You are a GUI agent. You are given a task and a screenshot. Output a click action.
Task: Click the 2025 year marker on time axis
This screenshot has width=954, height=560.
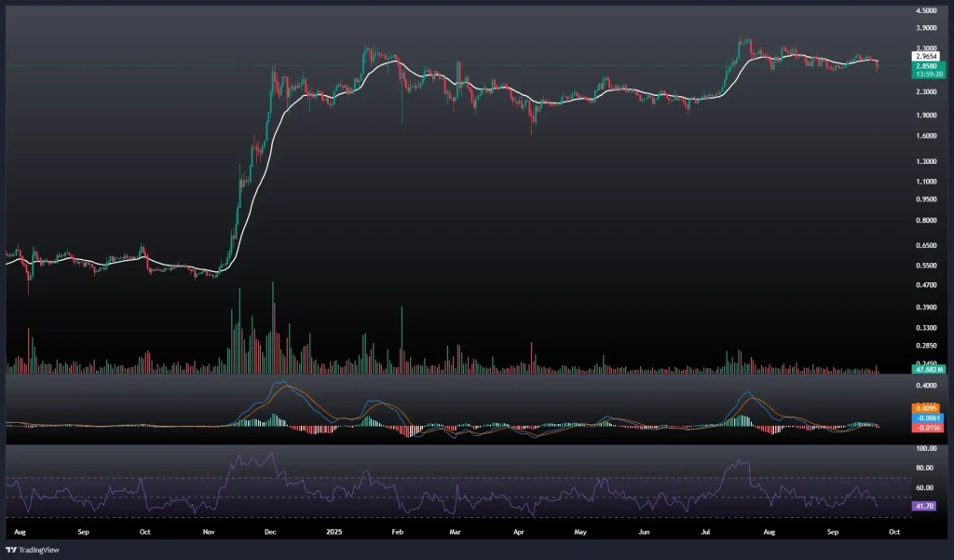tap(334, 531)
